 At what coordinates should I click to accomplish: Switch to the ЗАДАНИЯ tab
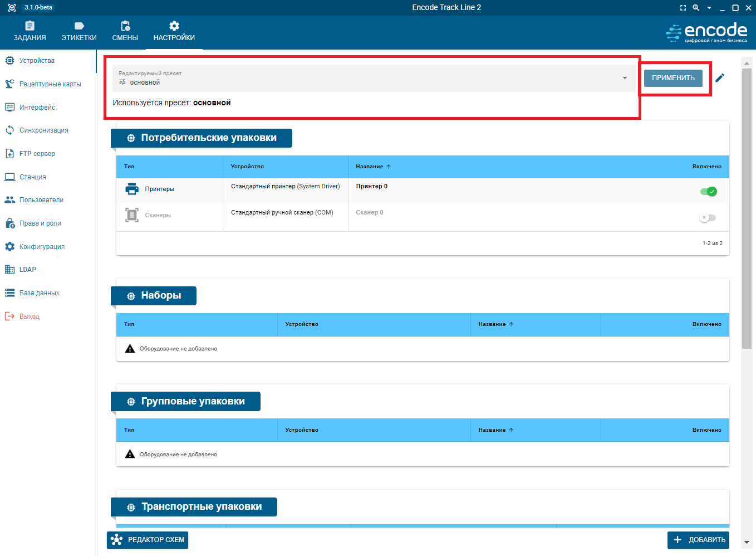coord(30,31)
